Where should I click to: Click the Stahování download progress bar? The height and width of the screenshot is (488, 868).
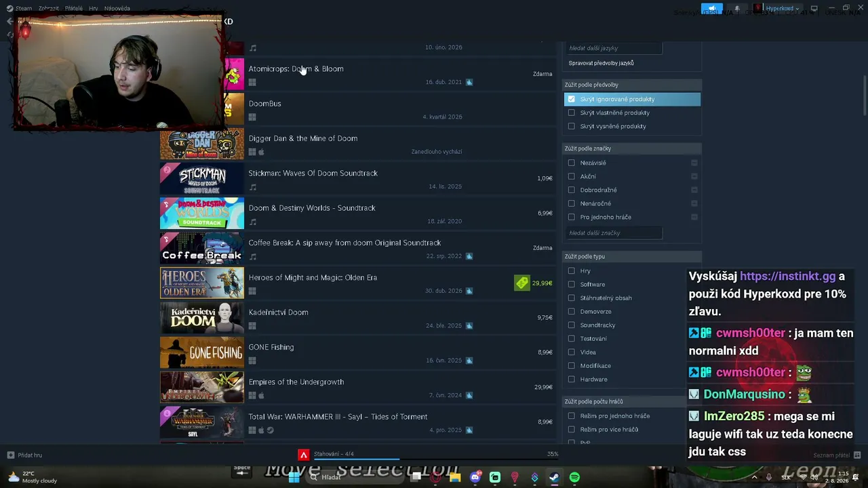pos(435,458)
